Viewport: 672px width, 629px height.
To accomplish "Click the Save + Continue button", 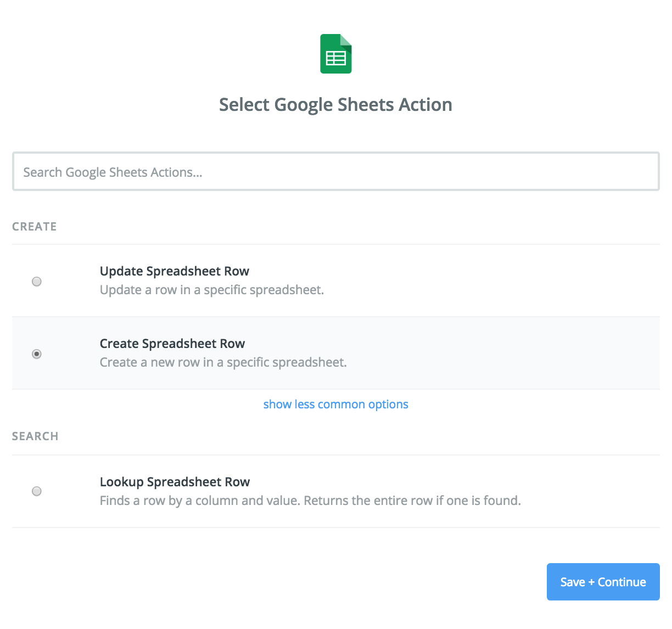I will point(603,582).
